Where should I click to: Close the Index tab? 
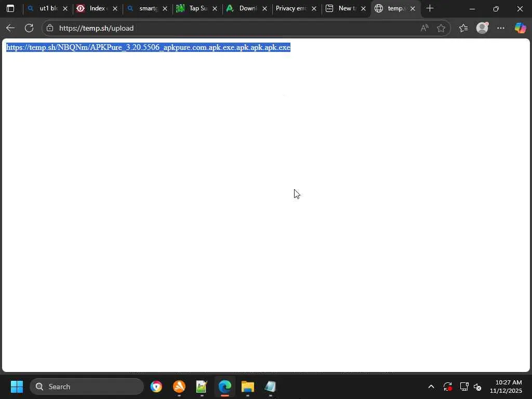(115, 9)
